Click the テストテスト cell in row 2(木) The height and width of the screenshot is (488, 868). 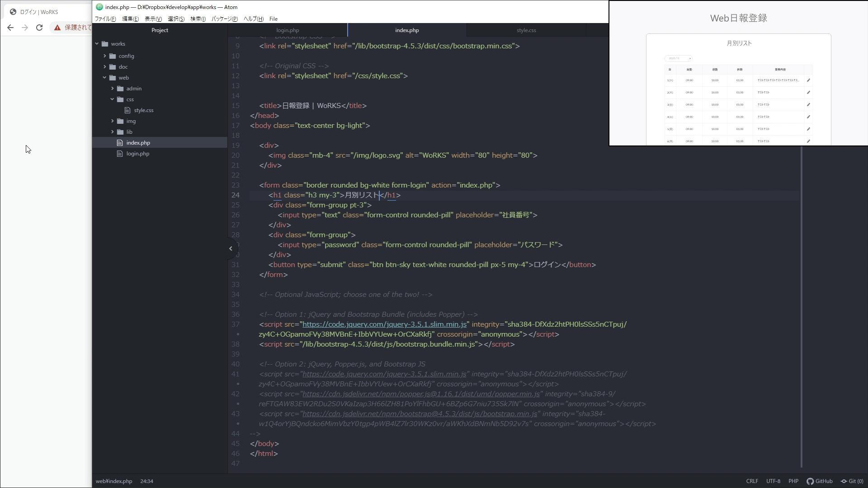pos(764,93)
